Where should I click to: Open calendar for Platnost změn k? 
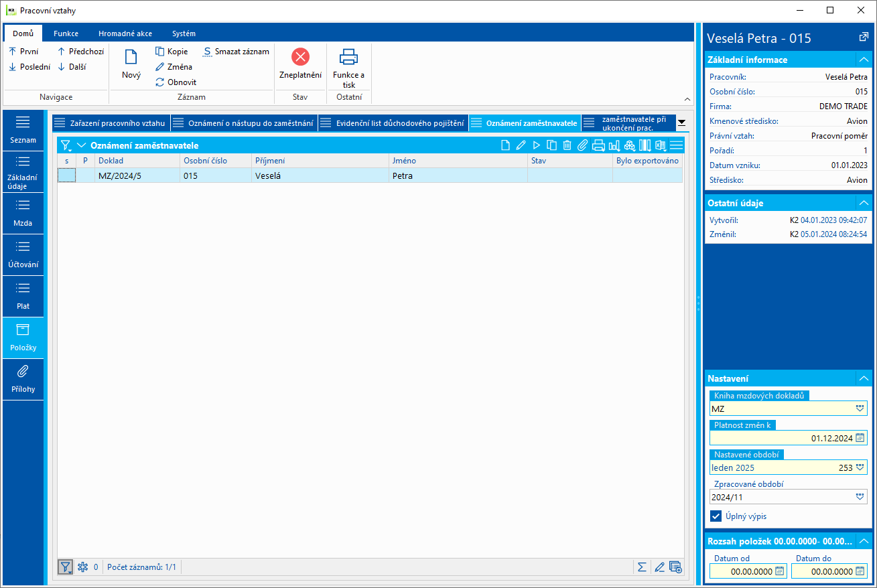click(x=860, y=438)
